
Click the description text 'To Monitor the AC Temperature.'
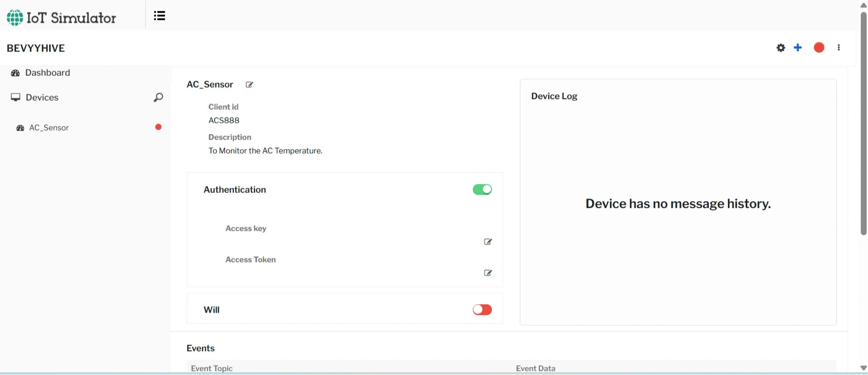tap(265, 151)
